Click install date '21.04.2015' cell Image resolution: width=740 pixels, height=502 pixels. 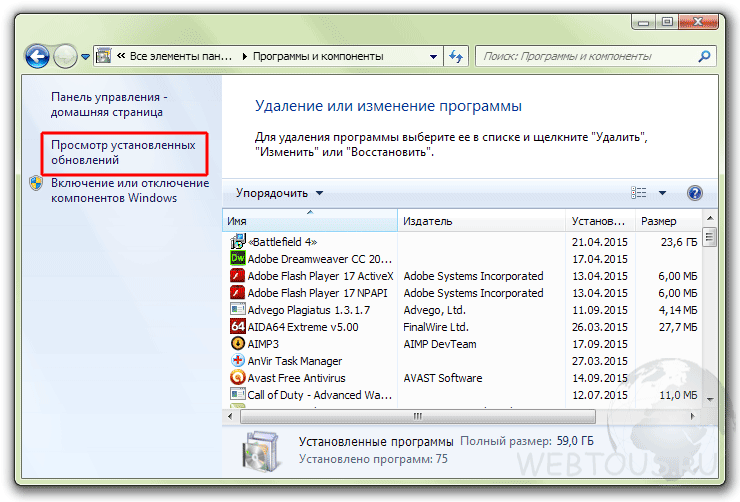tap(600, 242)
